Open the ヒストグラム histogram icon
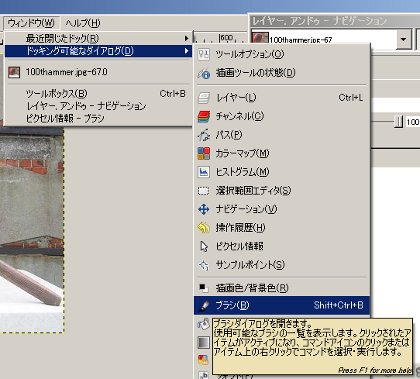420x379 pixels. coord(204,172)
